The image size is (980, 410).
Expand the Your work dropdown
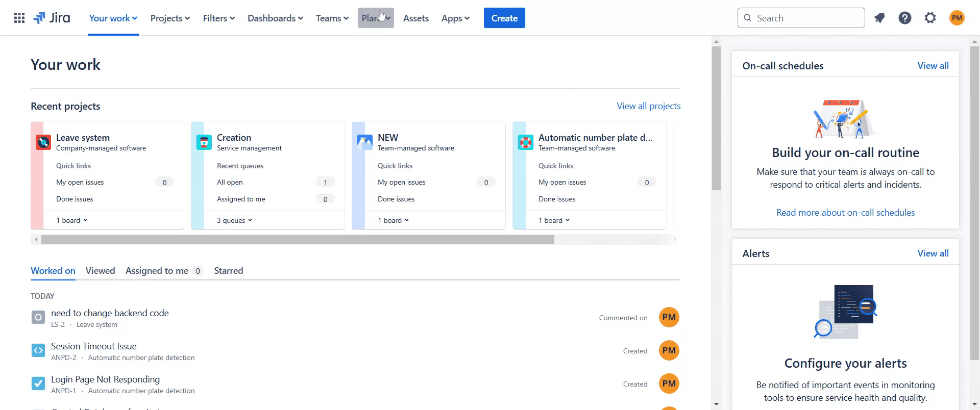(113, 18)
